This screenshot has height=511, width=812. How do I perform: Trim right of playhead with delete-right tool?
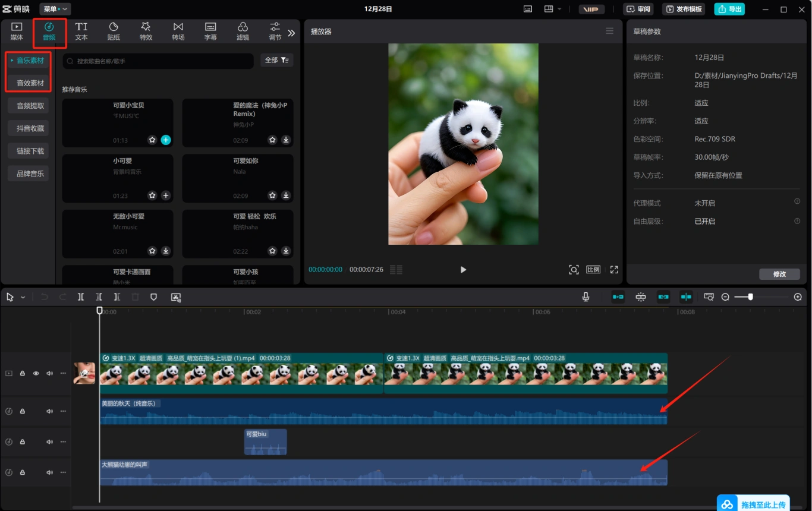tap(117, 296)
